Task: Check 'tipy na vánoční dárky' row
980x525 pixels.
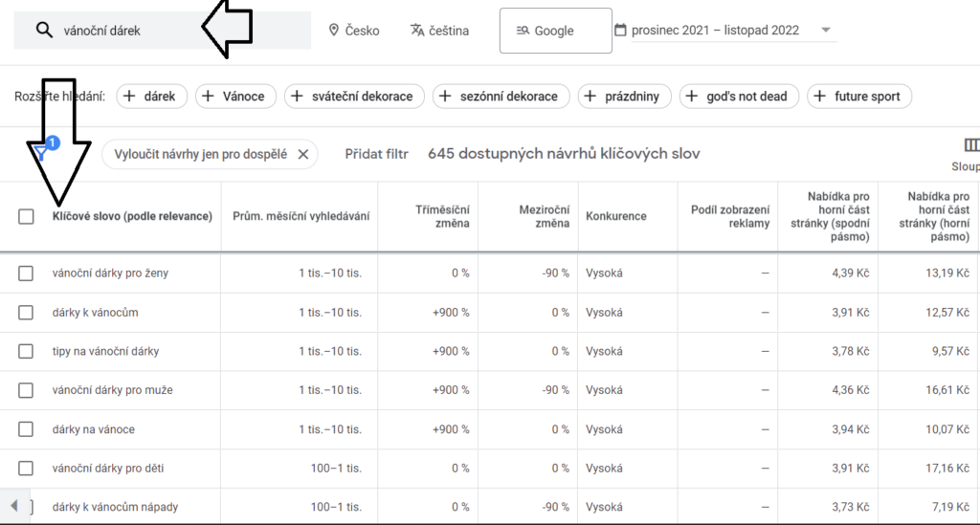Action: click(26, 352)
